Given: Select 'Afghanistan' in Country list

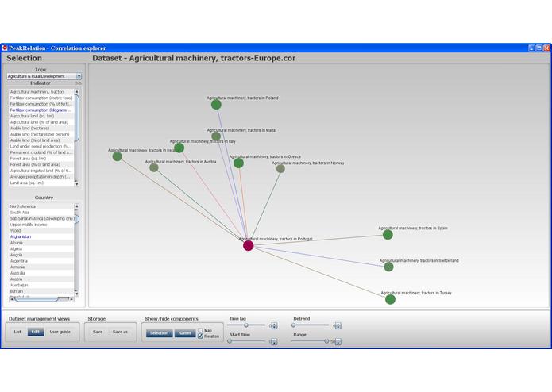Looking at the screenshot, I should pos(41,237).
